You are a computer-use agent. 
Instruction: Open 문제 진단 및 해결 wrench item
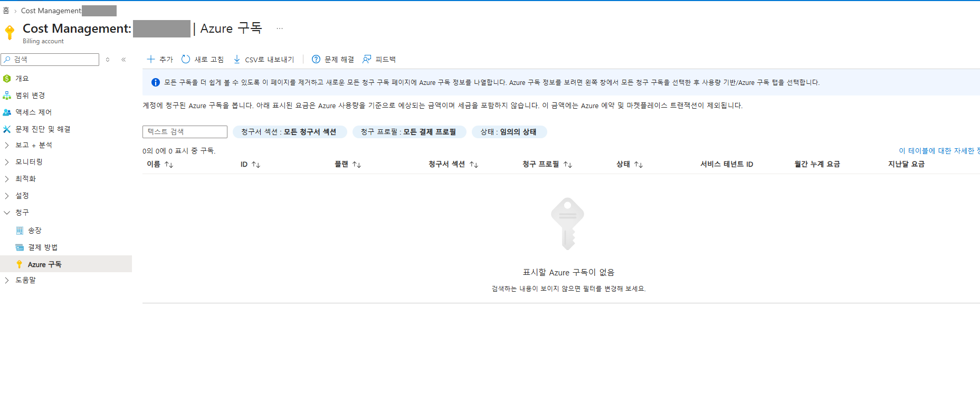pos(7,129)
